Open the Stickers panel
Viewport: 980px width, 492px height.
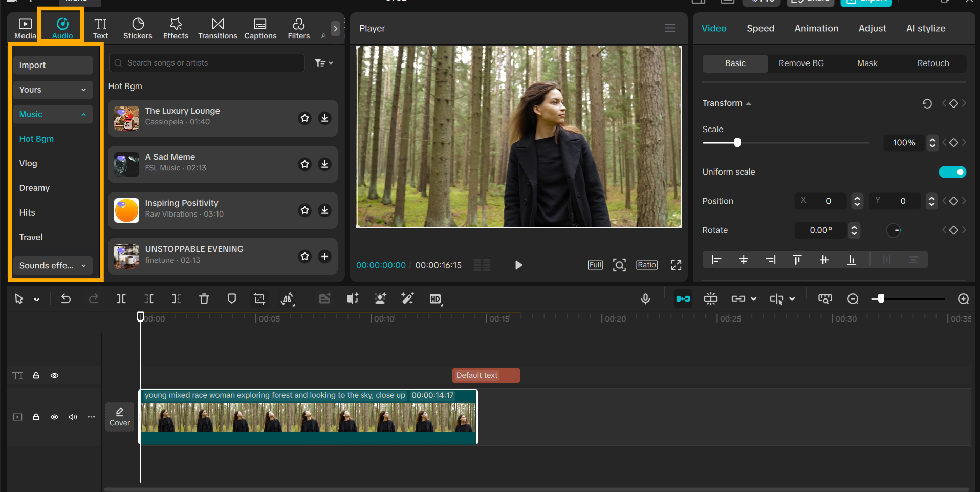[x=138, y=29]
